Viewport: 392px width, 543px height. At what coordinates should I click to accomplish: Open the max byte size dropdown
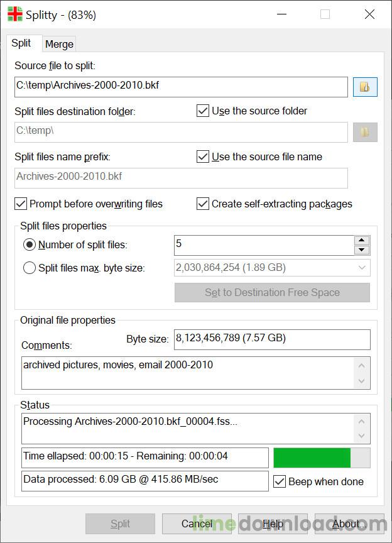coord(362,268)
